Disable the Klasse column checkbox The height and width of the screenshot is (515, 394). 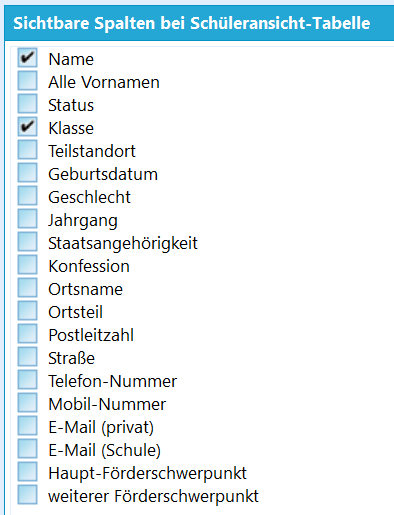click(27, 127)
